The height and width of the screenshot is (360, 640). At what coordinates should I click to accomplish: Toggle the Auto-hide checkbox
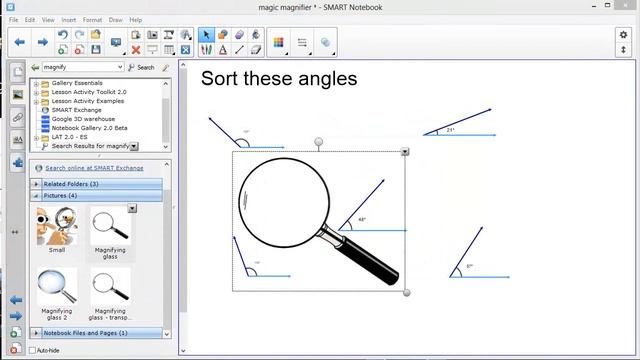(33, 350)
